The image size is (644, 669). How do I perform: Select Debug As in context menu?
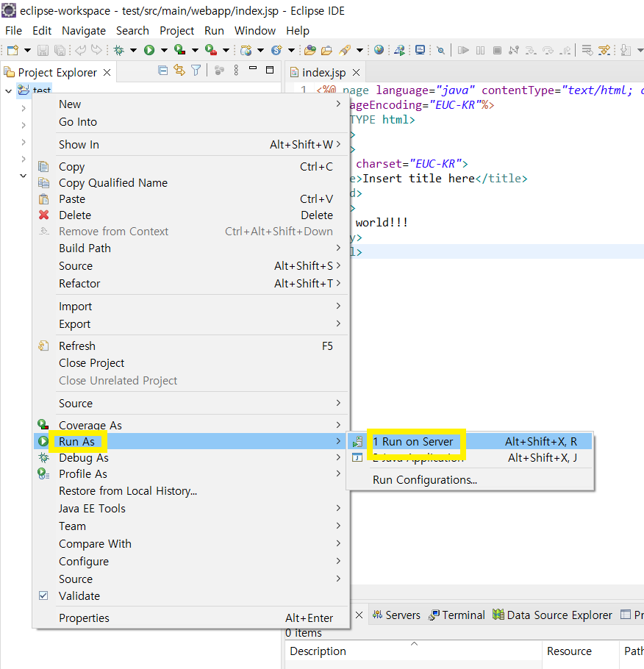pos(191,458)
